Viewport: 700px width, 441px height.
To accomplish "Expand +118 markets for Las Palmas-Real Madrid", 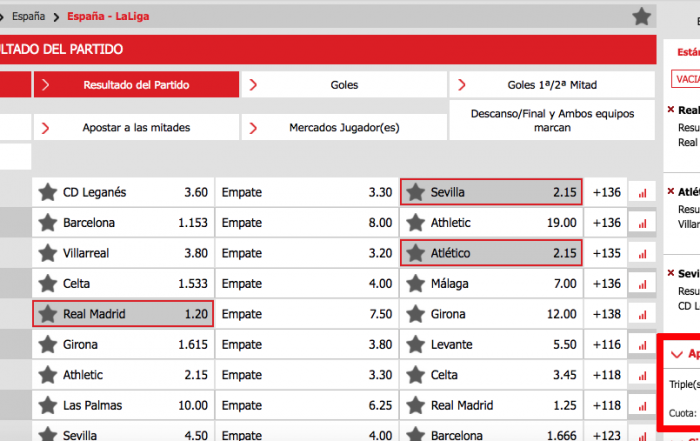I will click(x=606, y=405).
